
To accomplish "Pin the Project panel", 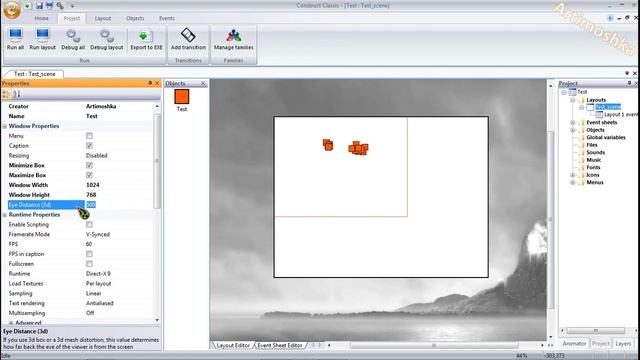I will pyautogui.click(x=629, y=83).
